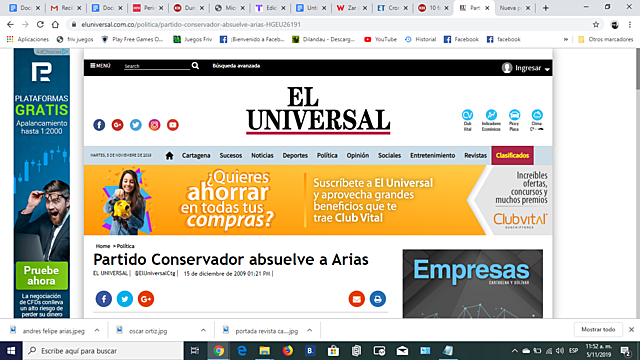Go to home via house icon in nav bar

169,156
